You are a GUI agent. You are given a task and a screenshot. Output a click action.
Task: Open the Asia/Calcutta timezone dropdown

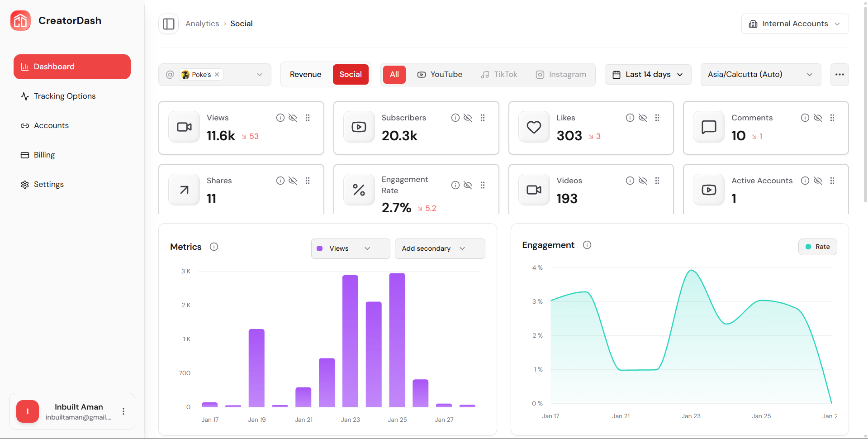760,75
